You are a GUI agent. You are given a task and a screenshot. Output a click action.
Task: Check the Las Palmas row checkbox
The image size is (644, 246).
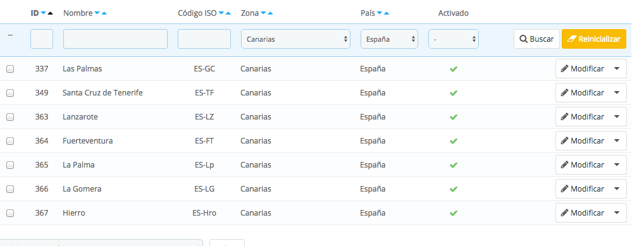(x=10, y=69)
